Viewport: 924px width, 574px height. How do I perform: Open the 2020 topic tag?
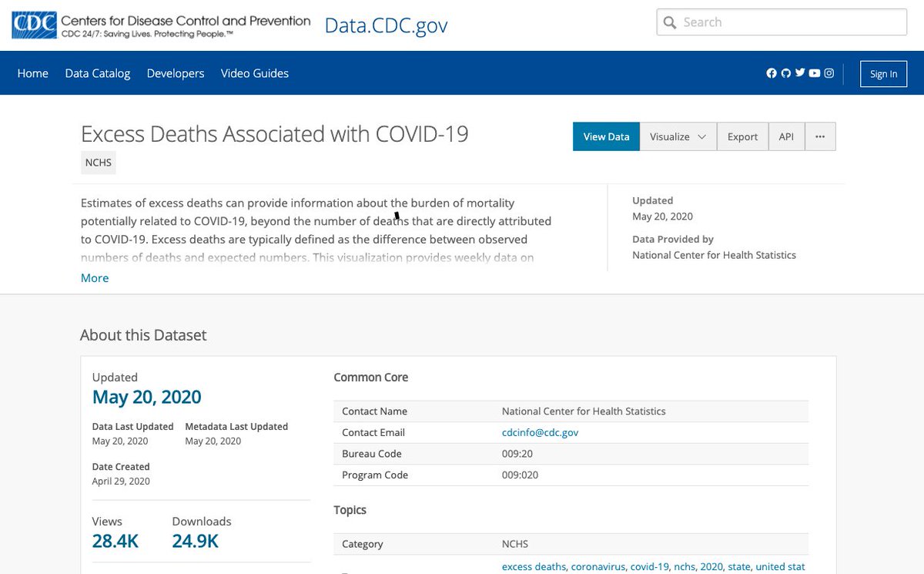(711, 566)
